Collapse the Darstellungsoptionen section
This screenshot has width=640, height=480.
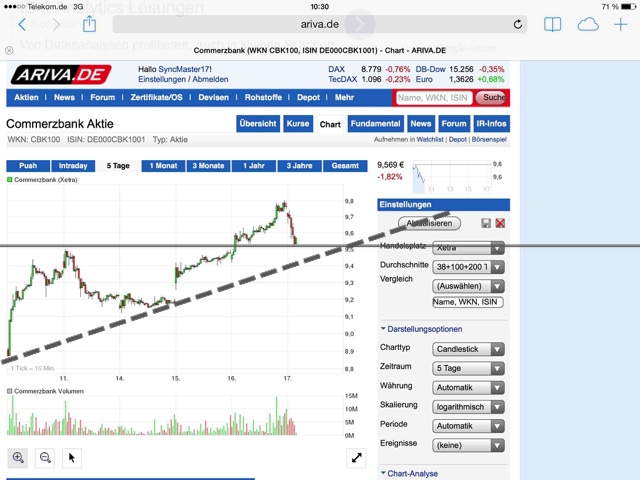pyautogui.click(x=421, y=329)
